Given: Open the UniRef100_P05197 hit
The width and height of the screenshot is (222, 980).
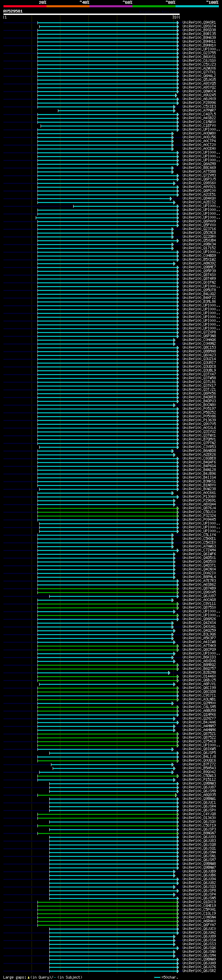Looking at the screenshot, I should click(x=199, y=409).
